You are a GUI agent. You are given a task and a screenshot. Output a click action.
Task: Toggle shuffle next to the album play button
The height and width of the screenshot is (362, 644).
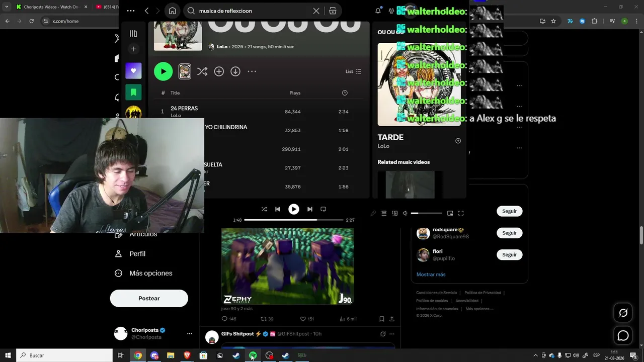pos(202,71)
